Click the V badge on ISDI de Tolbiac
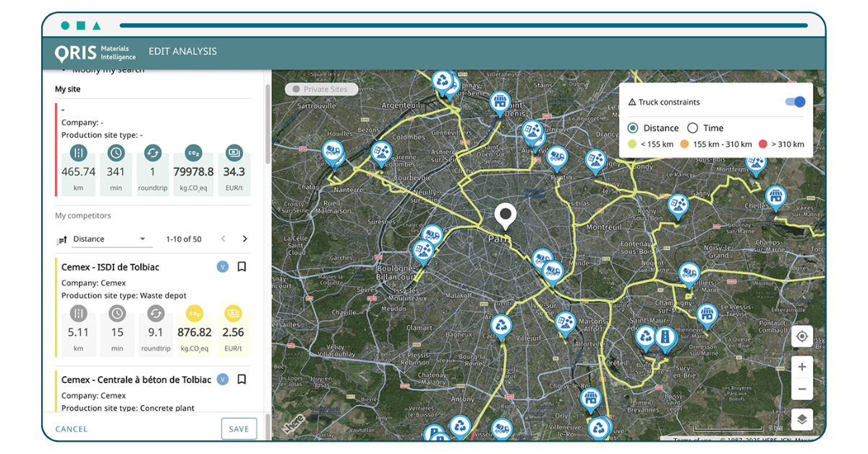 point(223,267)
